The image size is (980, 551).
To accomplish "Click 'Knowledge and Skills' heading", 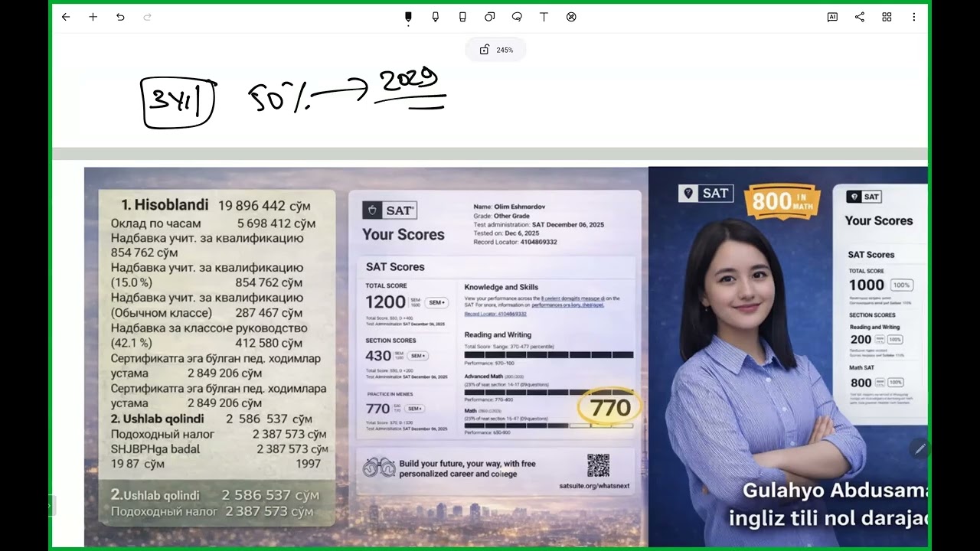I will [501, 287].
